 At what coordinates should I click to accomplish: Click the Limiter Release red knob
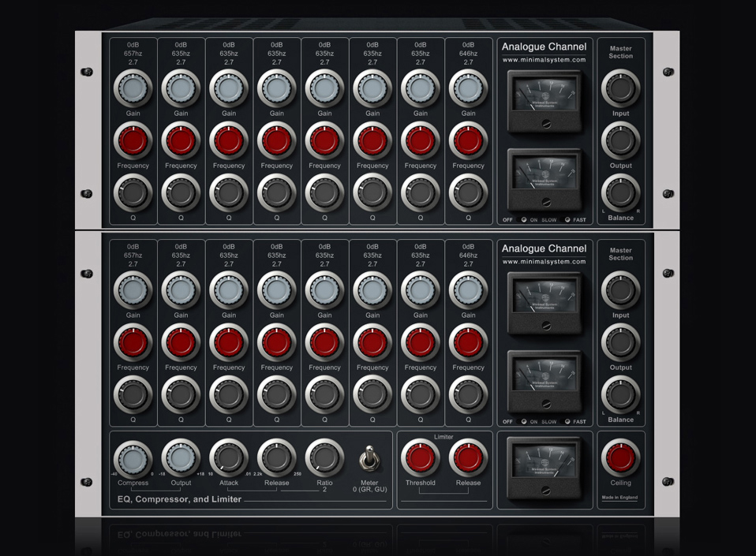click(x=468, y=458)
